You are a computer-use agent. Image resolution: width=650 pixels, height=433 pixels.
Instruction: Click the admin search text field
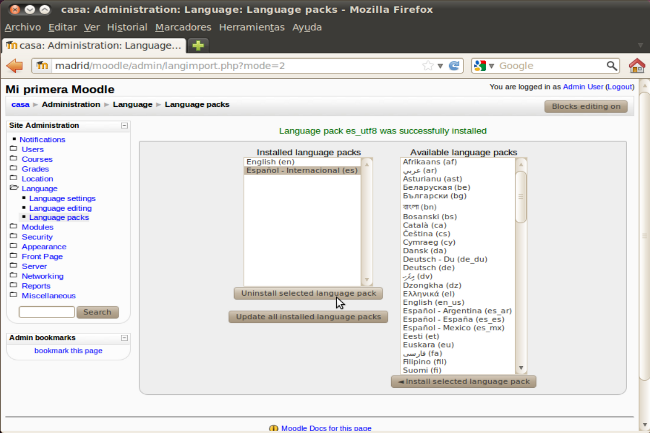(46, 312)
